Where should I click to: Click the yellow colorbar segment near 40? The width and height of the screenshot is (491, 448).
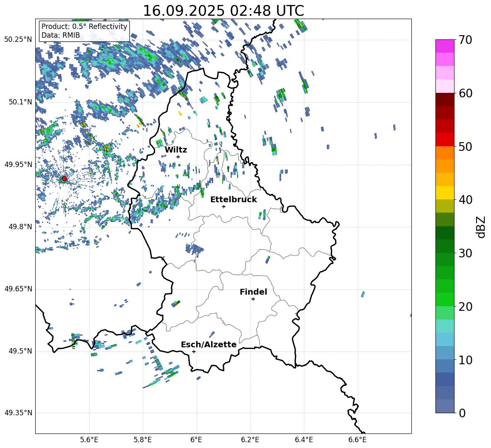coord(445,193)
